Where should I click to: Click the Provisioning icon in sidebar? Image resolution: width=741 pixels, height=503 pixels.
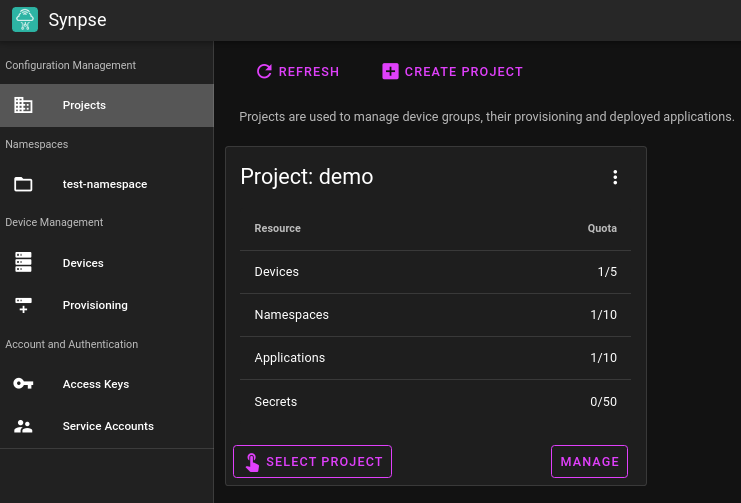tap(23, 305)
